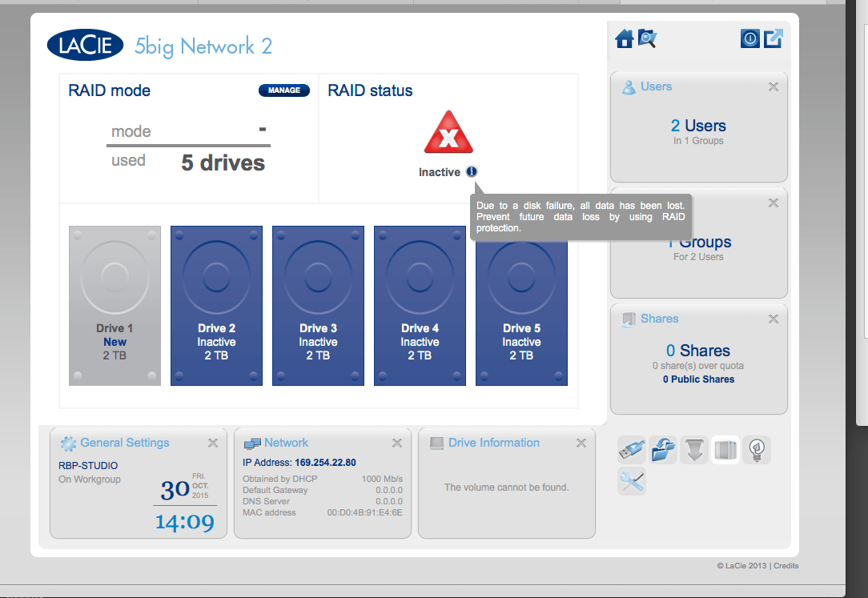Close the General Settings widget
The image size is (868, 598).
212,443
